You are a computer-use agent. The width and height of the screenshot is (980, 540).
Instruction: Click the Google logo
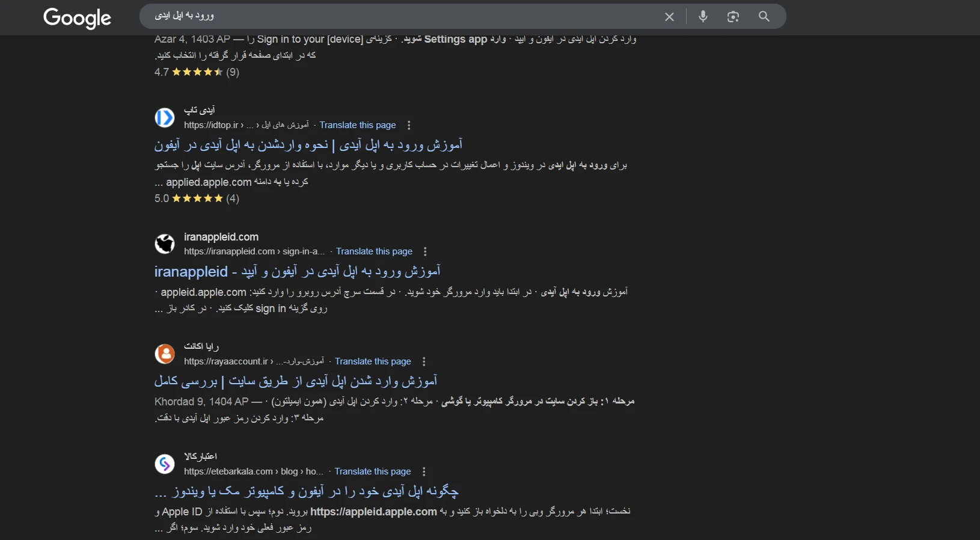pos(77,17)
